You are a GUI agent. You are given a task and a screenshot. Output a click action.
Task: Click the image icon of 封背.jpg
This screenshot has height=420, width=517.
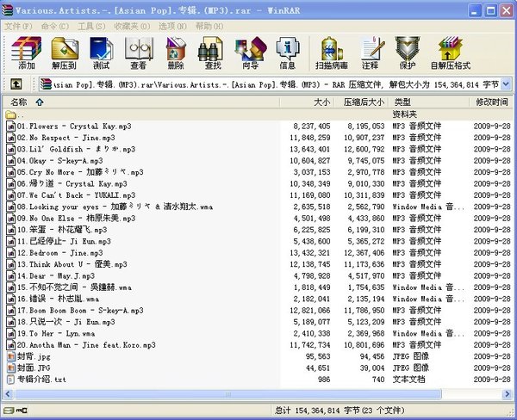point(11,356)
